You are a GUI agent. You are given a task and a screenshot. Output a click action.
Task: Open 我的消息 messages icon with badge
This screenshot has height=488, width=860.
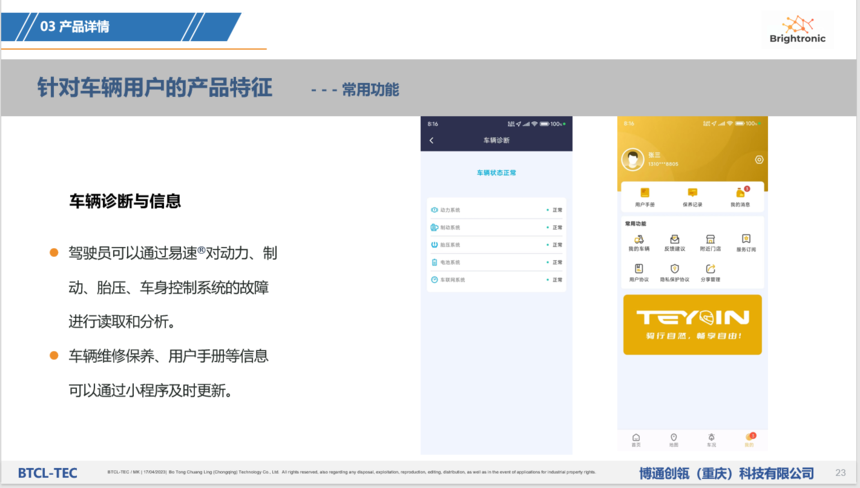(741, 192)
